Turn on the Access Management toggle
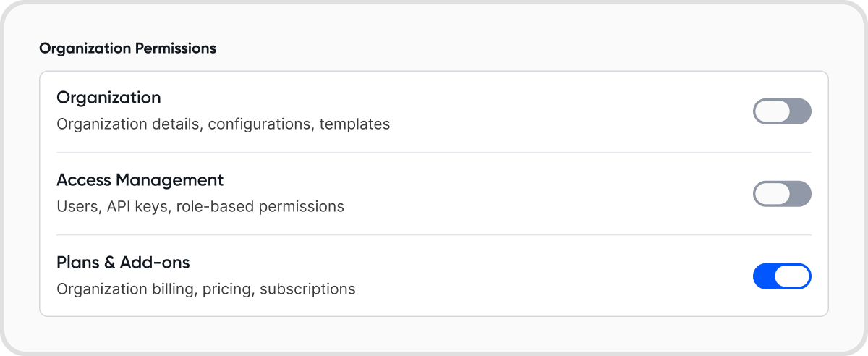Image resolution: width=868 pixels, height=356 pixels. click(x=782, y=194)
